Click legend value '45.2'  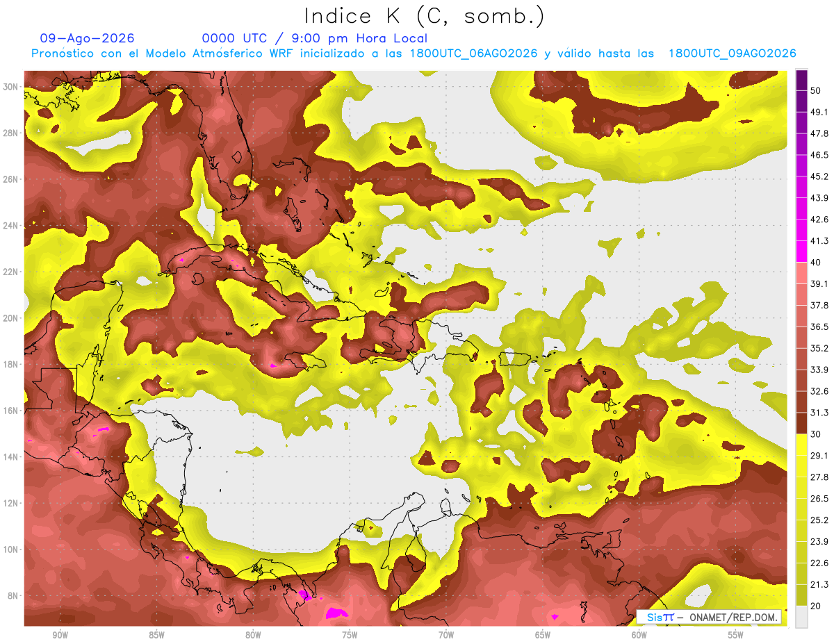click(819, 176)
